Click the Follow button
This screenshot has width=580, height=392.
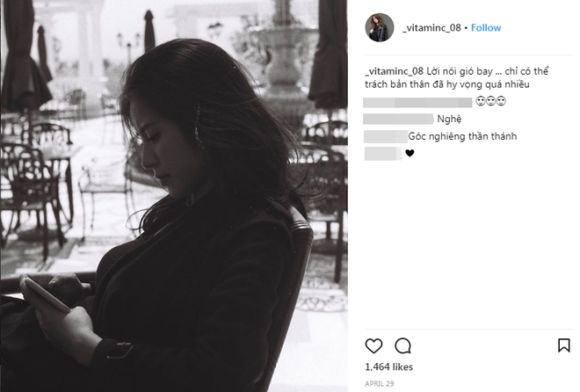(x=486, y=28)
